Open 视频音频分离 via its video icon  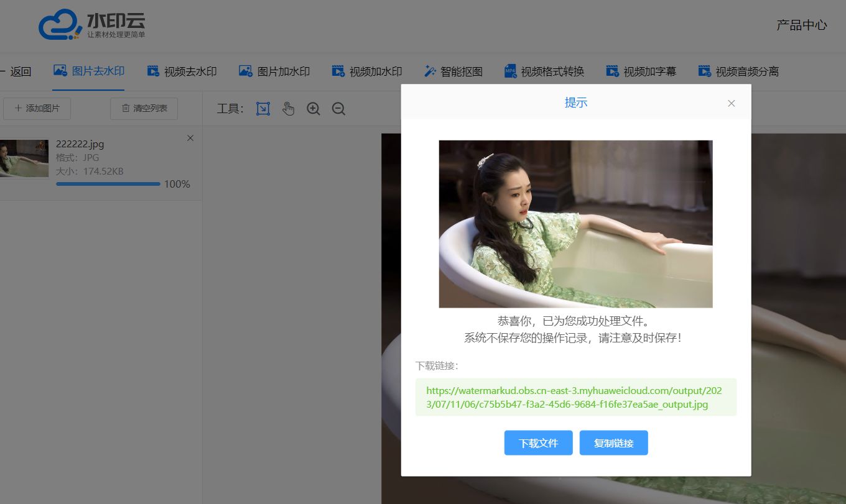(704, 71)
